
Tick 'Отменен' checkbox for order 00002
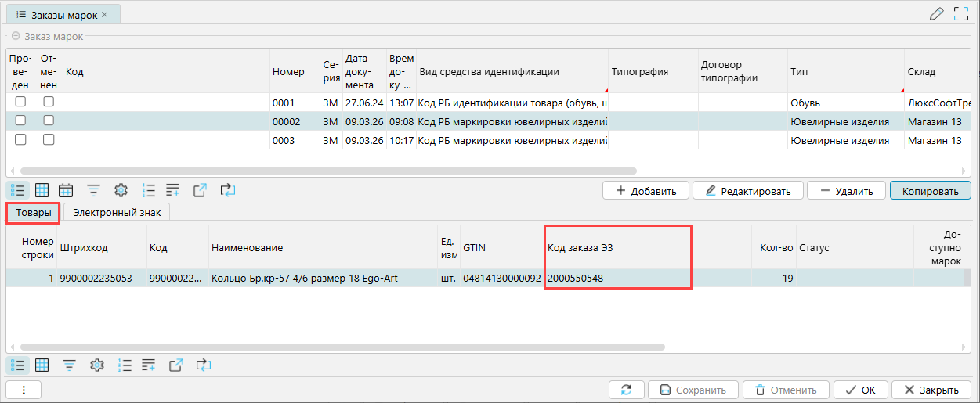[49, 121]
